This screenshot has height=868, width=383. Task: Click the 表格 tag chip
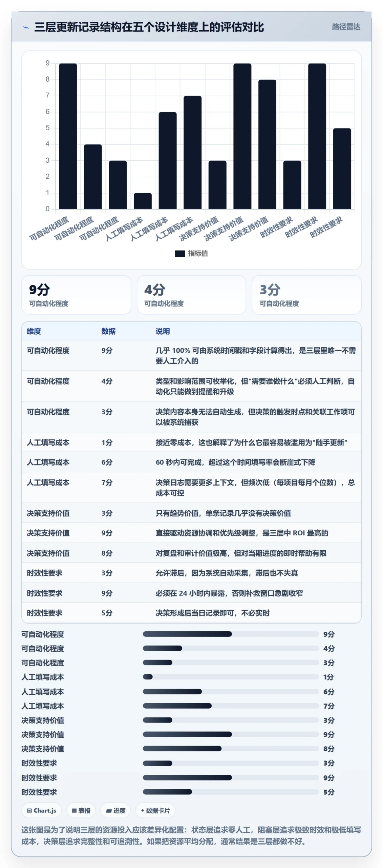(x=81, y=810)
